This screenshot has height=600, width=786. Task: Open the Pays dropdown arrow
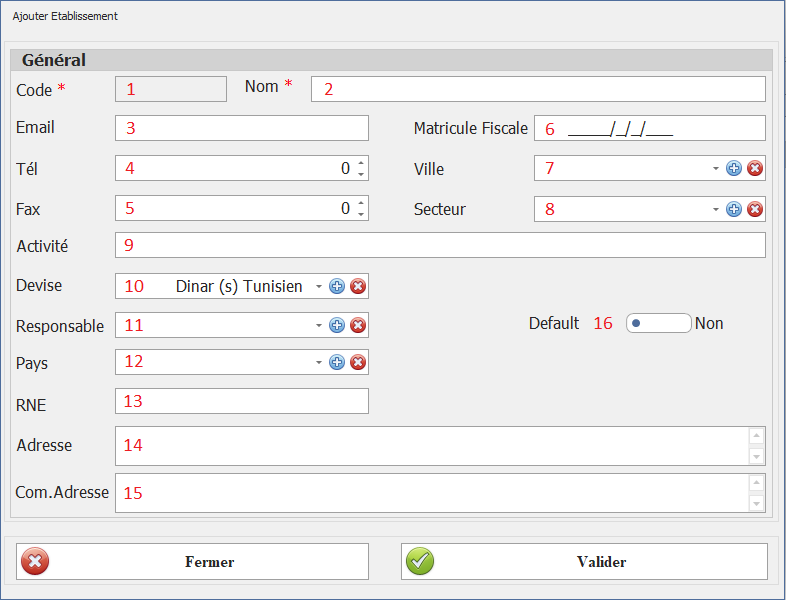[319, 362]
